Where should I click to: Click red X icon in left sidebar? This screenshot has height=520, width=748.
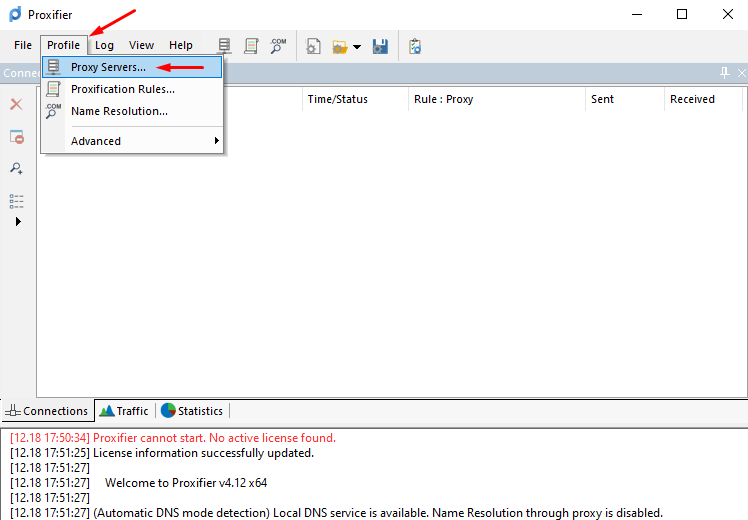tap(16, 104)
